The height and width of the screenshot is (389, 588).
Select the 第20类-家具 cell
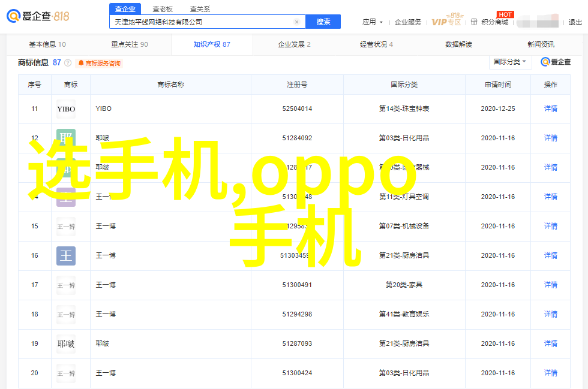coord(404,285)
